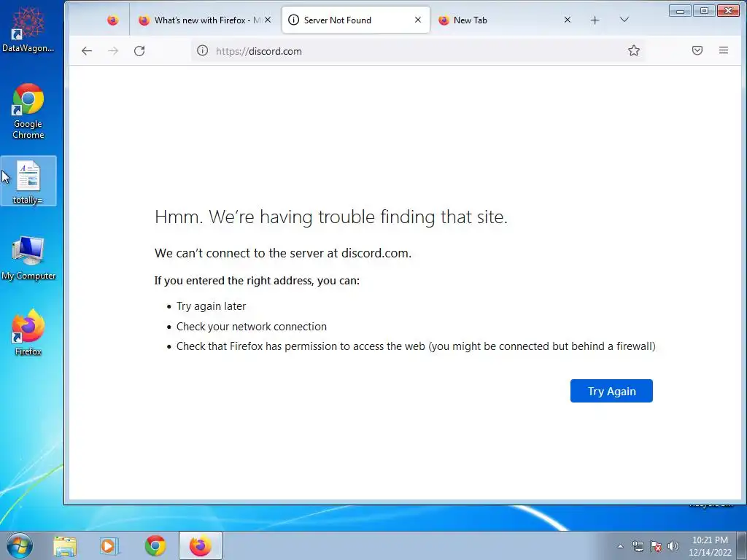The width and height of the screenshot is (747, 560).
Task: Click the Firefox taskbar button
Action: click(x=201, y=545)
